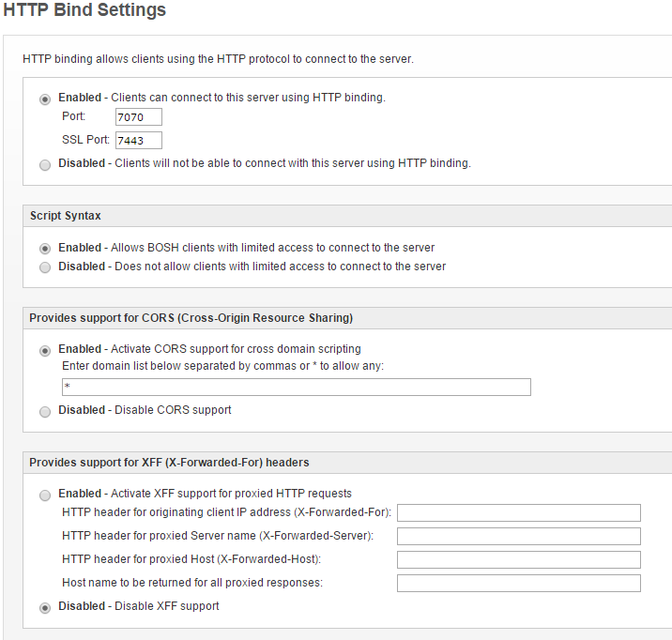This screenshot has width=672, height=640.
Task: Select Enabled radio for HTTP binding
Action: [45, 99]
